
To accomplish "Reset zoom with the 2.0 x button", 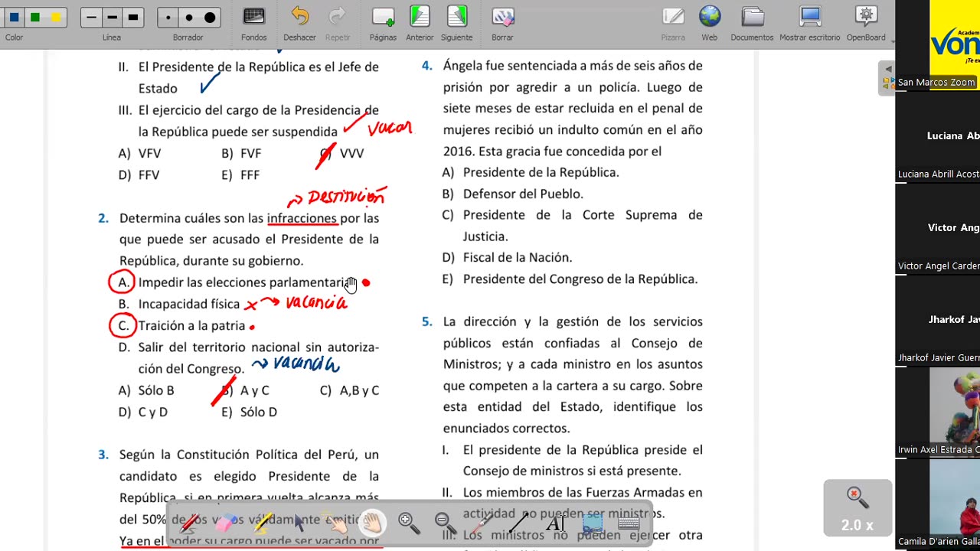I will tap(857, 508).
